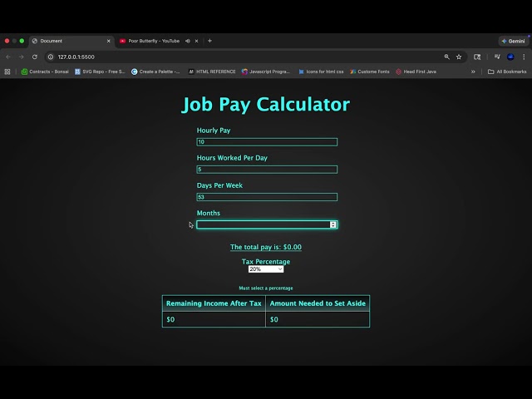
Task: Click Amount Needed to Set Aside header
Action: coord(318,303)
